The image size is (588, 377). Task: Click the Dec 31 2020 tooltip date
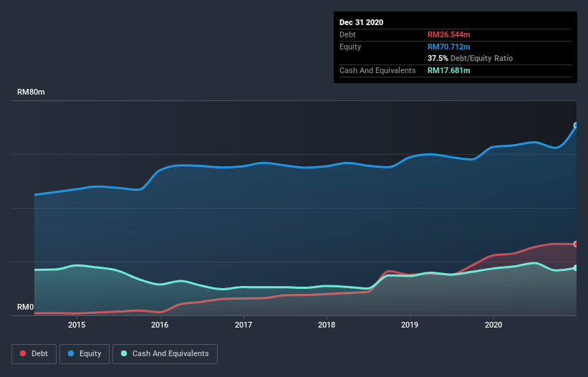[361, 22]
